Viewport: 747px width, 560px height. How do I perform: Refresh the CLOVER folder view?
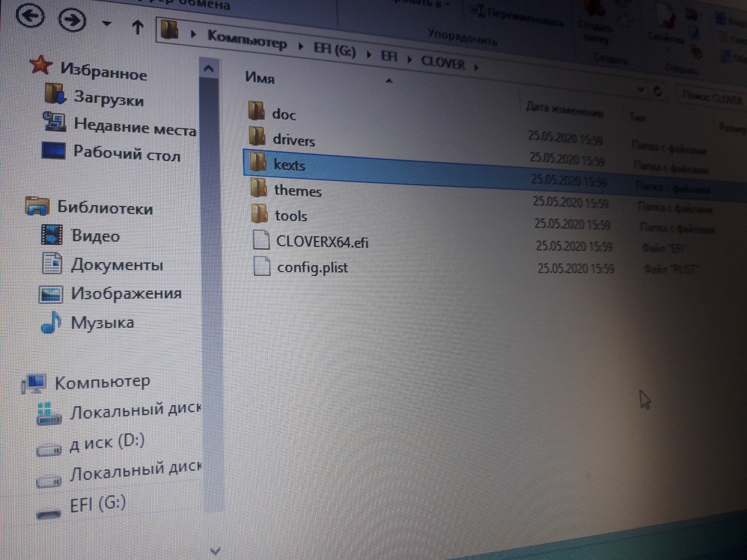pyautogui.click(x=658, y=92)
